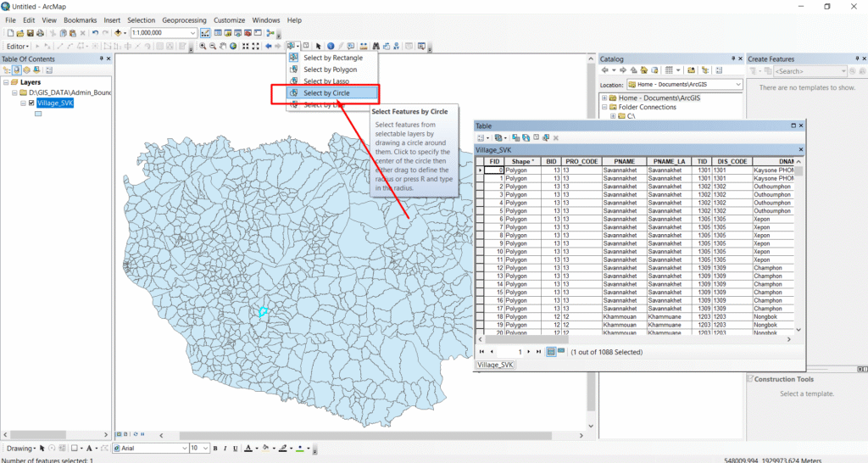This screenshot has height=463, width=868.
Task: Select the blue Identify tool
Action: click(331, 47)
